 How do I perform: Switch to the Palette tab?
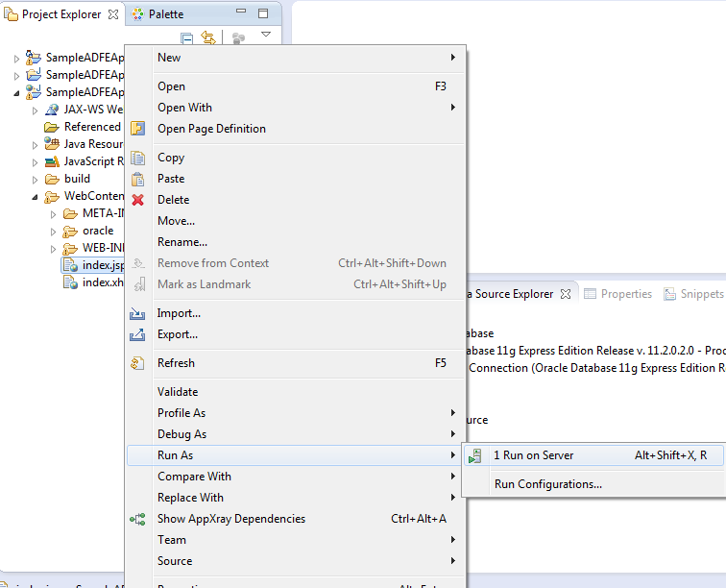(x=157, y=14)
